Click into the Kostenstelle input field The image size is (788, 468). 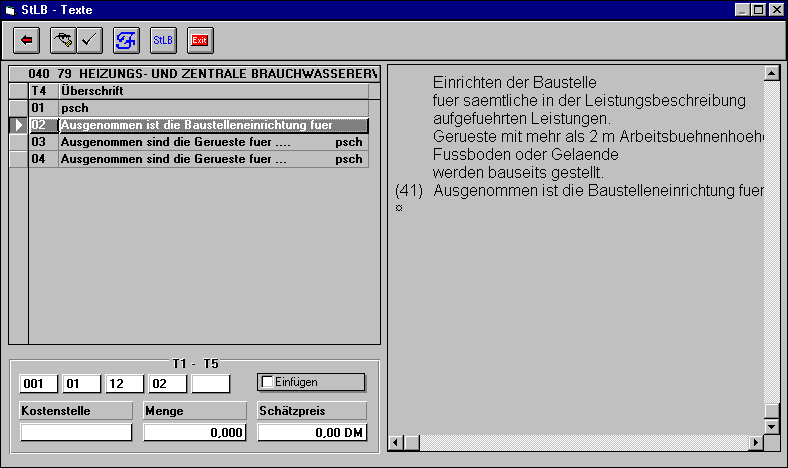coord(76,432)
